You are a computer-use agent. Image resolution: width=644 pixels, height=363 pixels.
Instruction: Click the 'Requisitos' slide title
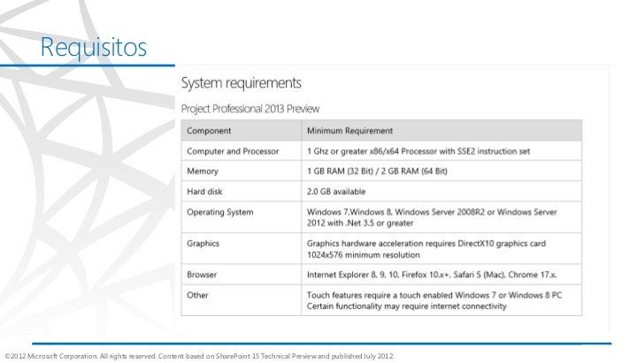(93, 47)
